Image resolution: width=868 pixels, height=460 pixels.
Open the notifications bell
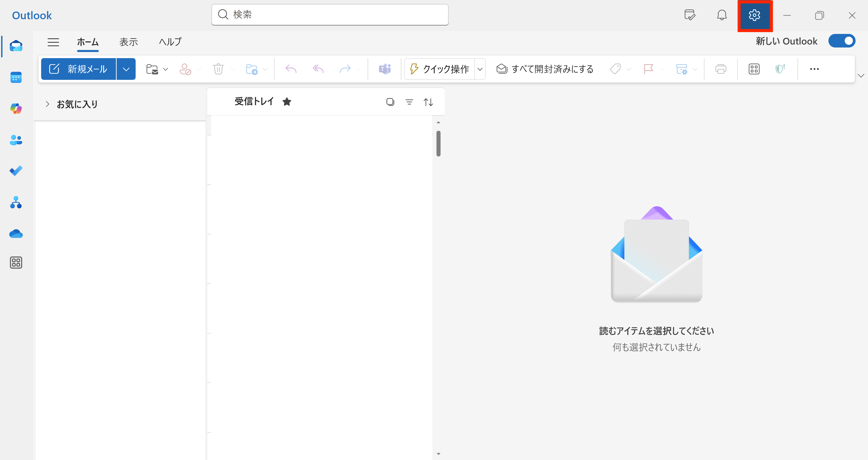click(x=722, y=15)
